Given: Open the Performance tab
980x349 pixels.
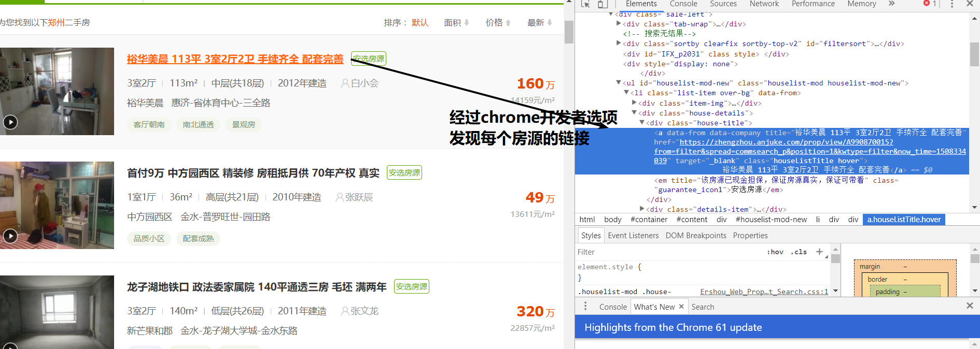Looking at the screenshot, I should click(x=813, y=4).
